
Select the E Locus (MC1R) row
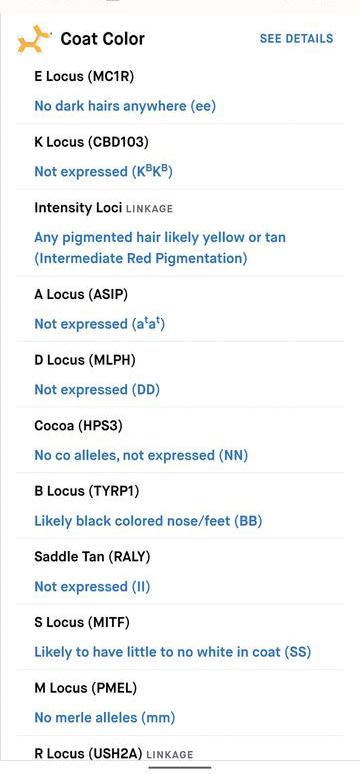click(180, 91)
